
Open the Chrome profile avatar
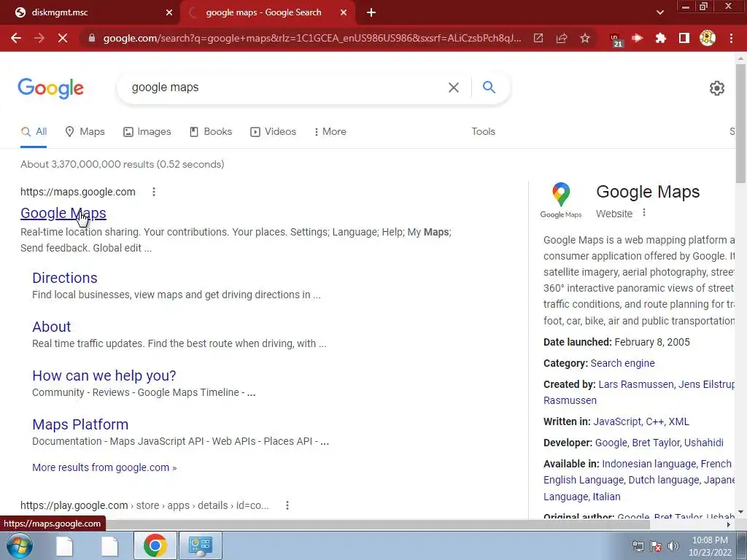click(708, 38)
